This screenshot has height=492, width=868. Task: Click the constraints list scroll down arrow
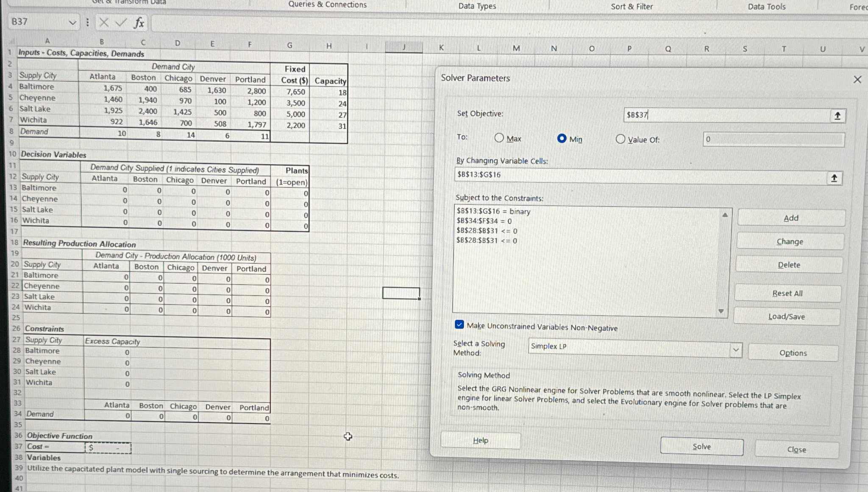721,311
